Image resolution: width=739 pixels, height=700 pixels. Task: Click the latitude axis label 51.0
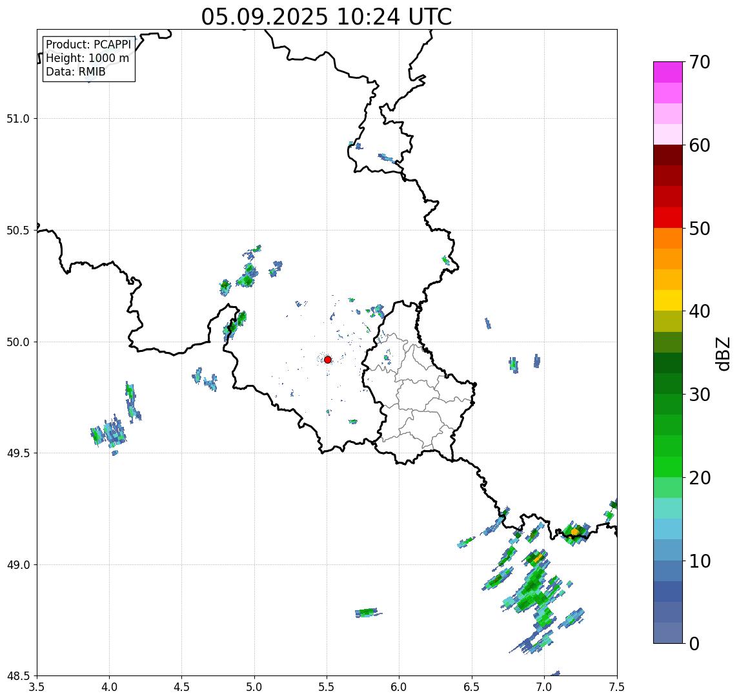(17, 119)
